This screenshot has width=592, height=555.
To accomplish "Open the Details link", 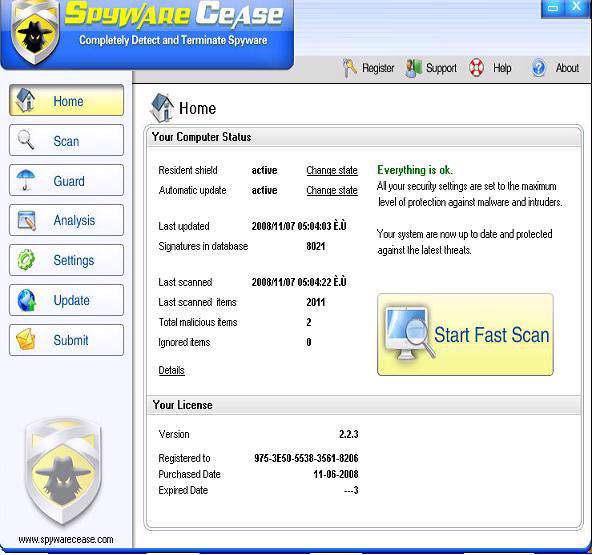I will click(x=171, y=370).
